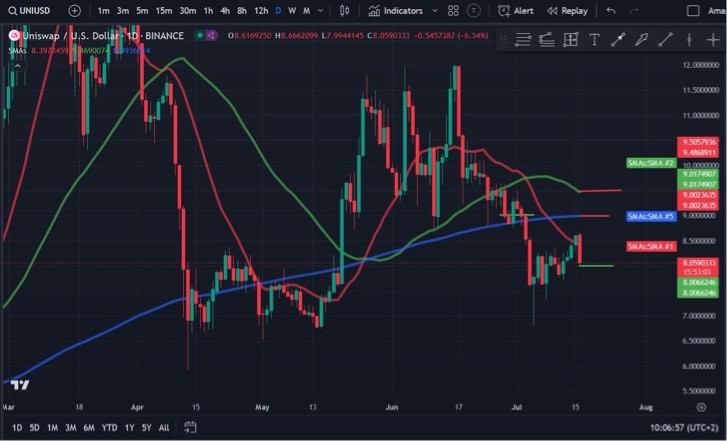
Task: Select the 1h timeframe
Action: pos(208,11)
